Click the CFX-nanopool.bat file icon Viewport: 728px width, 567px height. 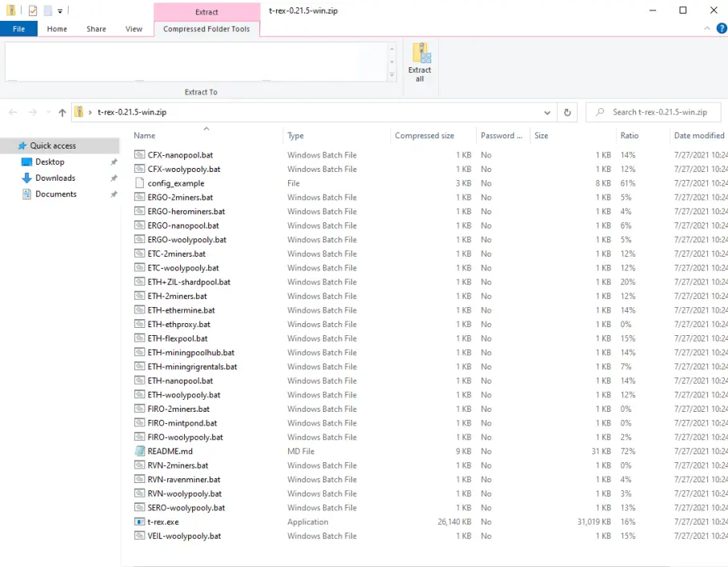pos(139,154)
